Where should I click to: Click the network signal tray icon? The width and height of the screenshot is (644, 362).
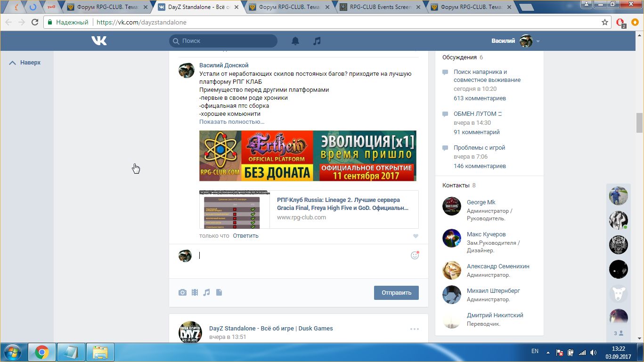(x=582, y=352)
